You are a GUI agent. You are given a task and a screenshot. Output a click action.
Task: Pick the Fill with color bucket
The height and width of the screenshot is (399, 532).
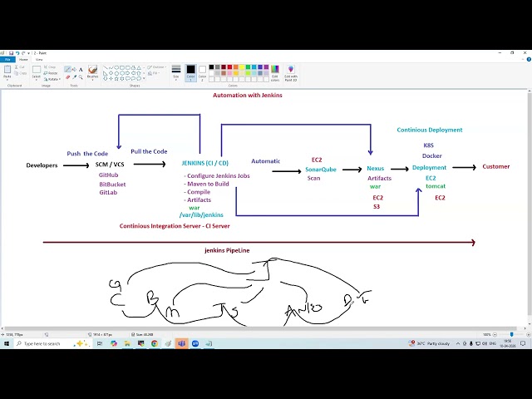tap(74, 69)
